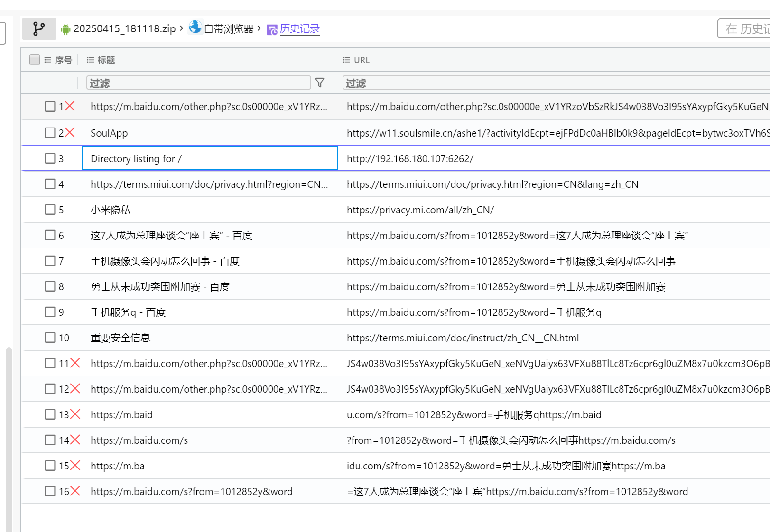This screenshot has height=532, width=770.
Task: Select the 'Directory listing for /' title cell
Action: click(210, 158)
